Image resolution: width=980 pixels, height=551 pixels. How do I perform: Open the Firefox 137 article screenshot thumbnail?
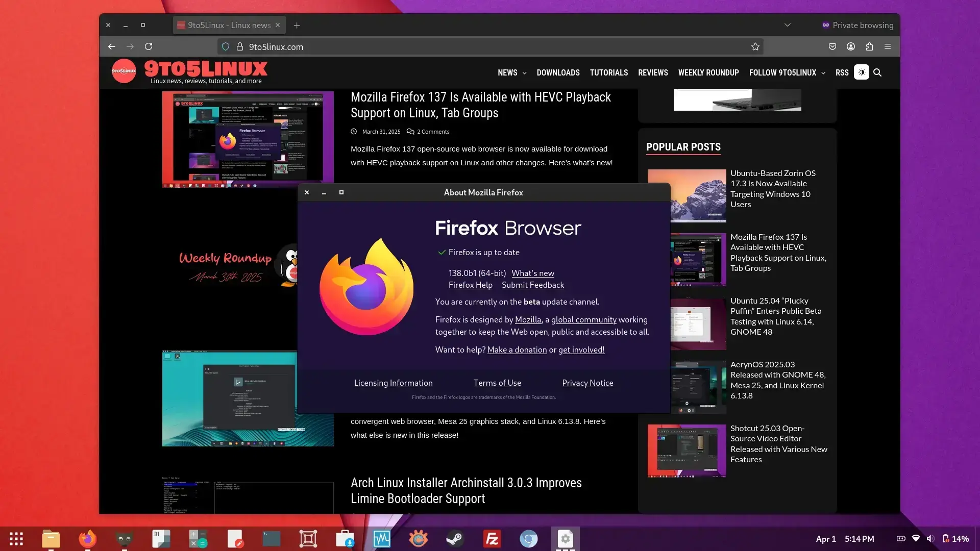coord(248,139)
